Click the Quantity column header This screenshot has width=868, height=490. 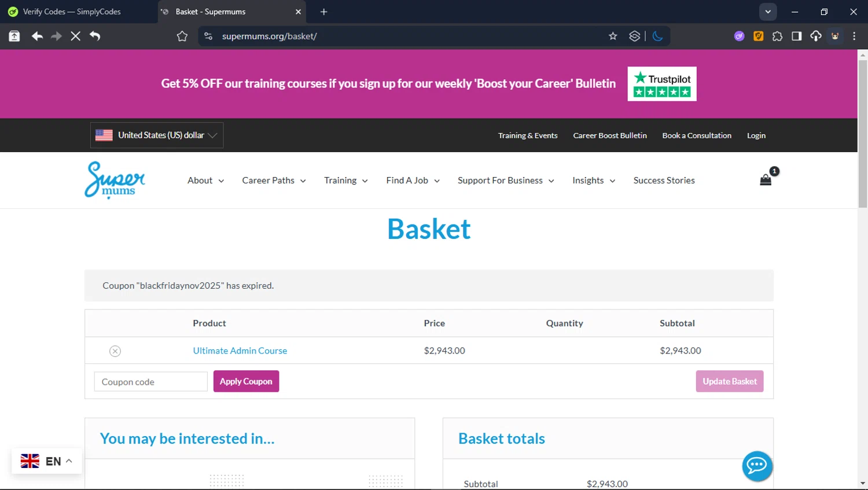564,323
